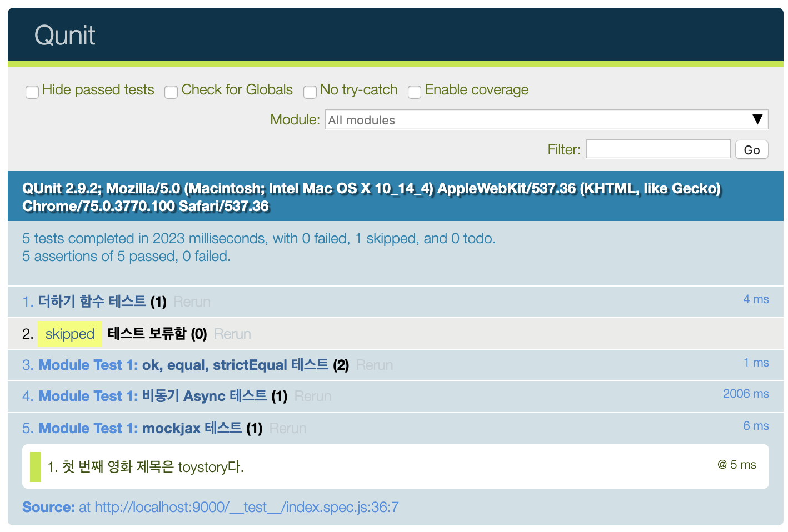Click the @ 5 ms assertion timing
Screen dimensions: 788x532
pos(737,465)
